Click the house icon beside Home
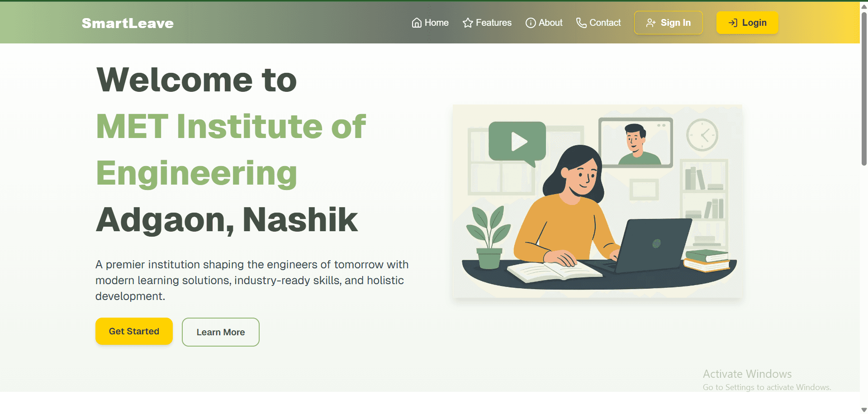Image resolution: width=868 pixels, height=414 pixels. 417,23
